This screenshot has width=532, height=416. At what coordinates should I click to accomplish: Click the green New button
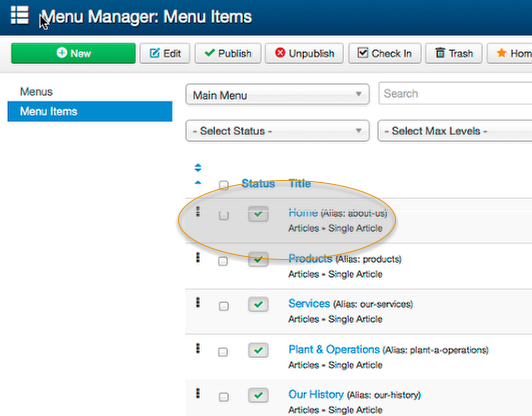point(73,53)
